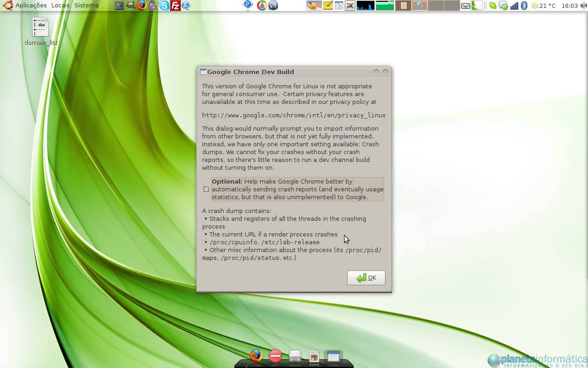This screenshot has width=588, height=368.
Task: Open the blue CPU monitor graph
Action: pos(366,6)
